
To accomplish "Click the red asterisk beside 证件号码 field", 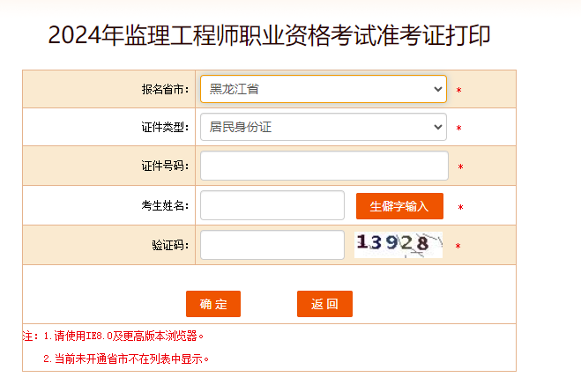I will point(460,167).
